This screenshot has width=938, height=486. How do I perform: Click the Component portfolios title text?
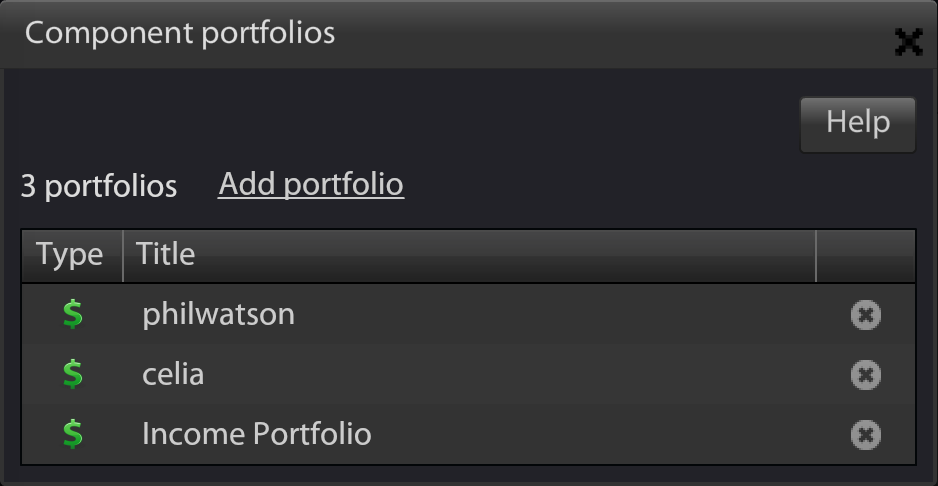(x=179, y=32)
